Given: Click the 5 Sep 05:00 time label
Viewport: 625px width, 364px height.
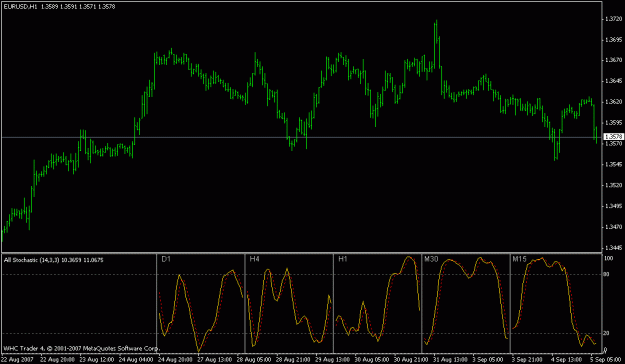Looking at the screenshot, I should (x=606, y=360).
